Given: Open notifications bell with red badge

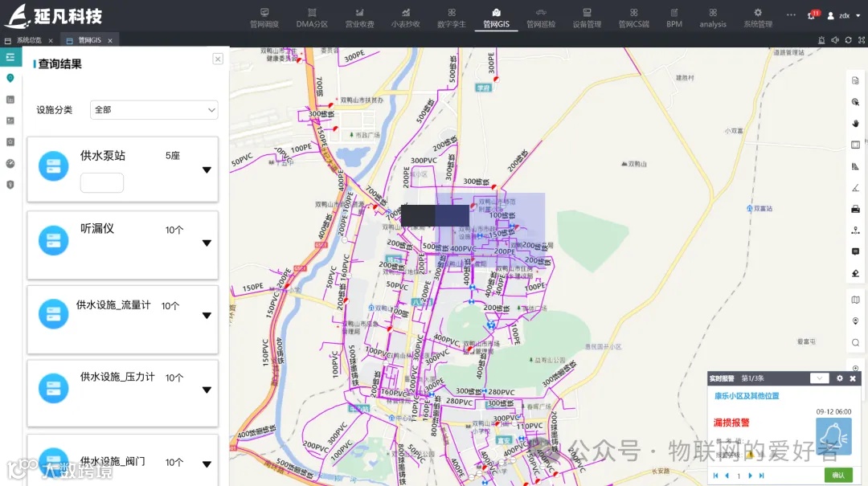Looking at the screenshot, I should 812,15.
